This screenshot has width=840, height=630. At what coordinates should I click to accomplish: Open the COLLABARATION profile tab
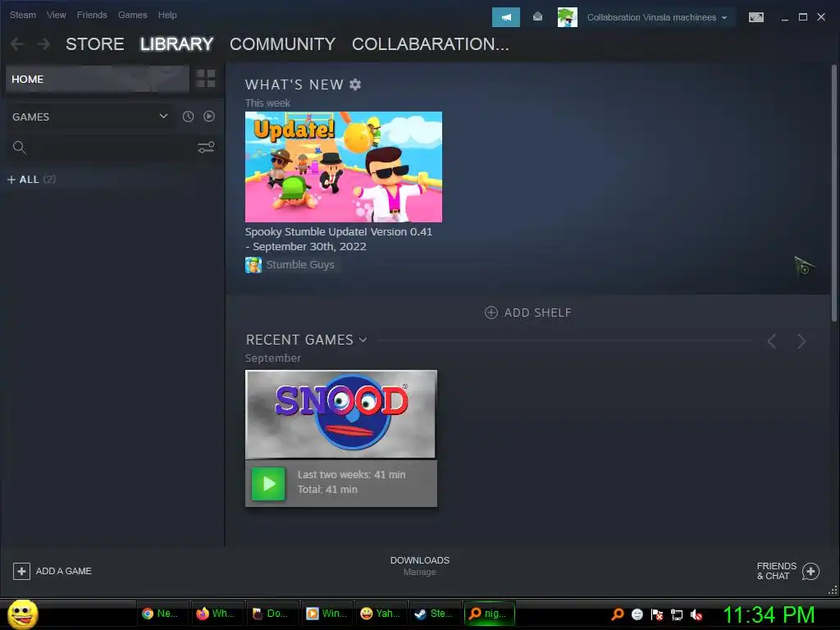click(430, 44)
